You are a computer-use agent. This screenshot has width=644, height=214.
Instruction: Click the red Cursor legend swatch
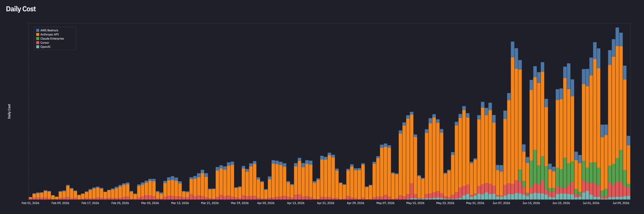click(38, 43)
